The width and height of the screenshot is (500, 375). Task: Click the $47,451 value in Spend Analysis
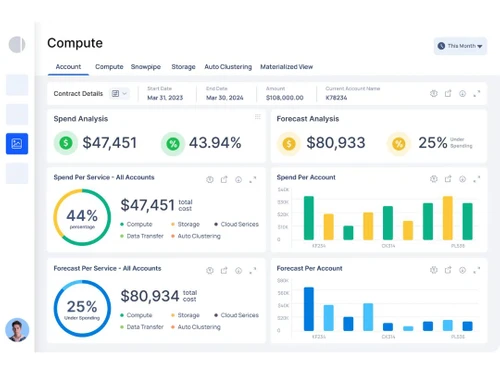[110, 143]
